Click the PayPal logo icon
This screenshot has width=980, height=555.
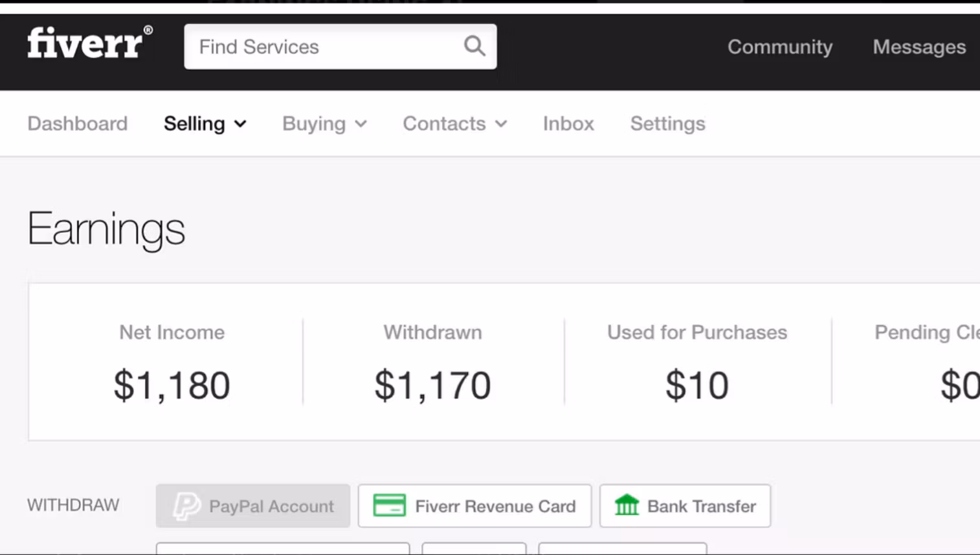(x=186, y=506)
